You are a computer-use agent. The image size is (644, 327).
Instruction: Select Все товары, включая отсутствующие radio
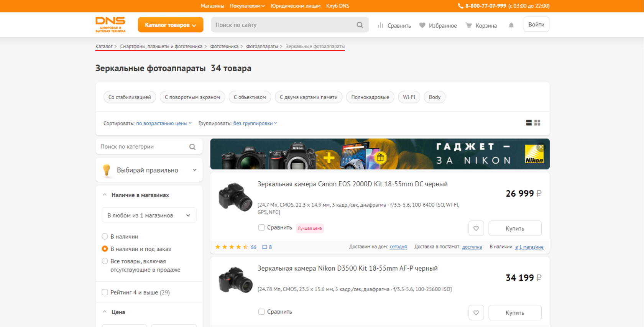105,261
